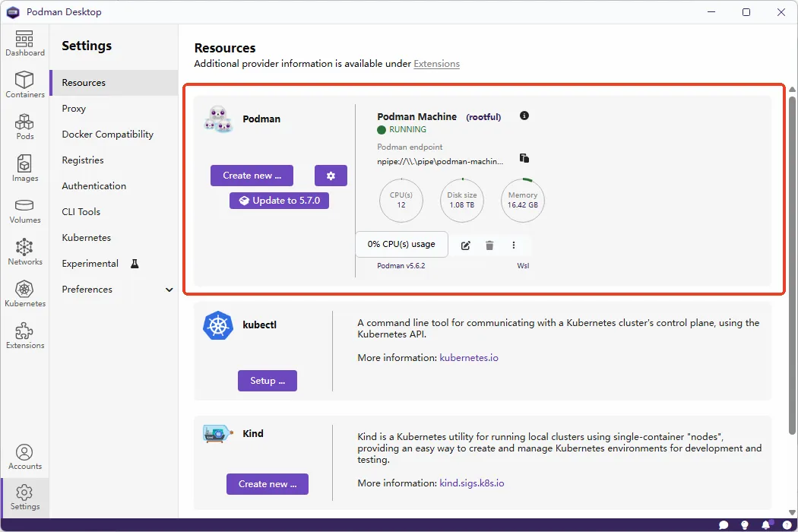Image resolution: width=798 pixels, height=532 pixels.
Task: Click the Podman v5.6.2 version text
Action: tap(401, 266)
